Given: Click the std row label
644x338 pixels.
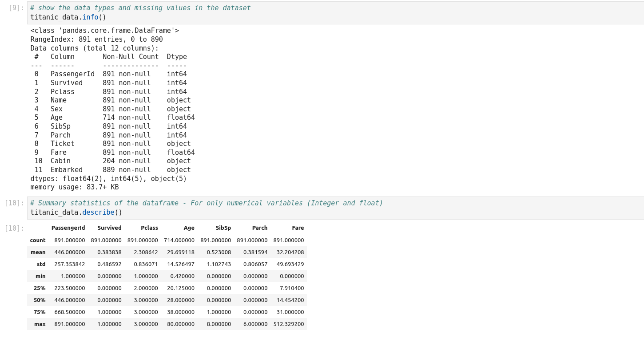Looking at the screenshot, I should 41,264.
